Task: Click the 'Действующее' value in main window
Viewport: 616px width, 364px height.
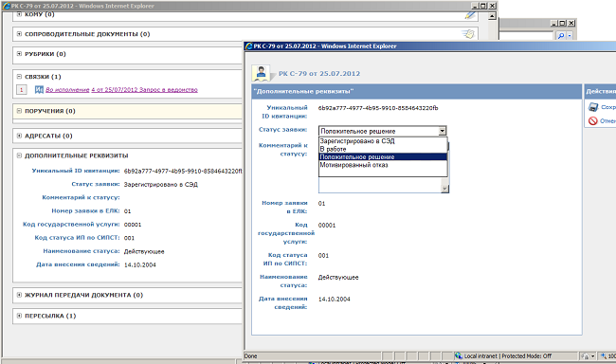Action: tap(144, 251)
